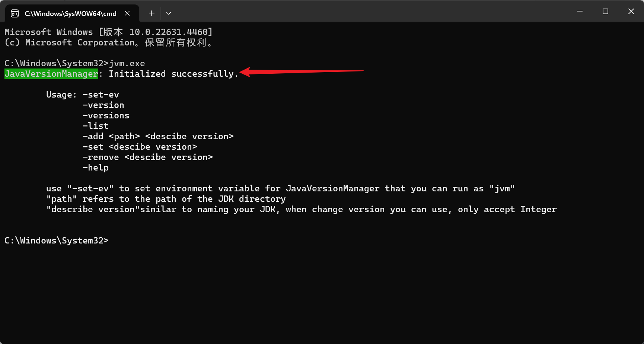Click the green highlighted JavaVersionManager text
This screenshot has width=644, height=344.
51,74
